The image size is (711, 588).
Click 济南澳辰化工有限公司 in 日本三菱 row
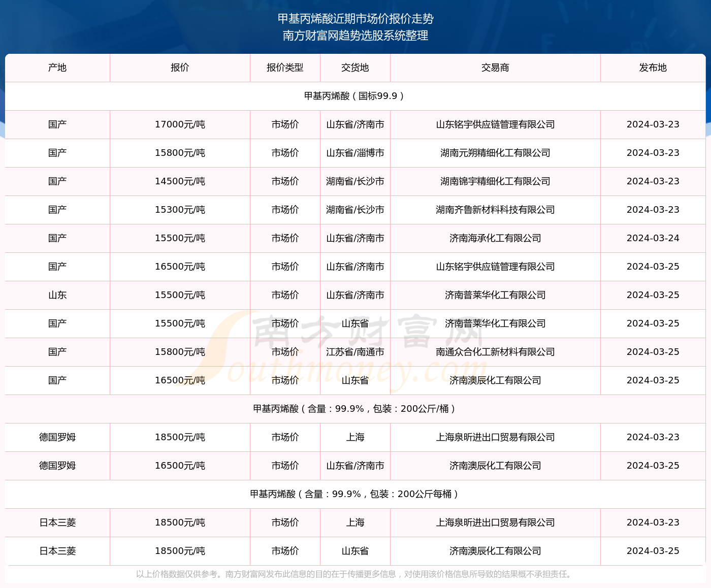pos(495,551)
